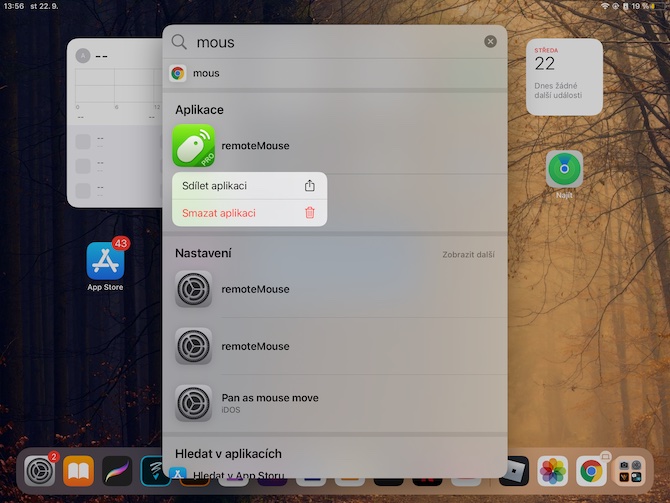Click Zobrazit další link in Nastavení
This screenshot has height=503, width=670.
[468, 255]
